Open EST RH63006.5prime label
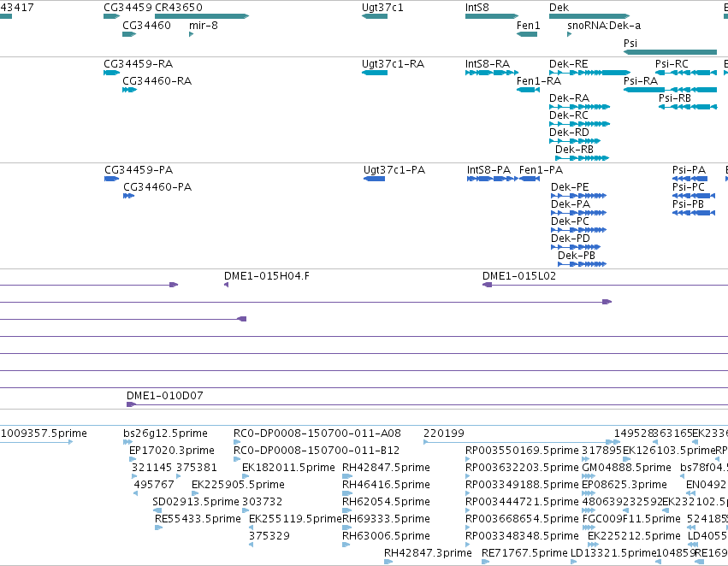The width and height of the screenshot is (728, 566). click(386, 536)
